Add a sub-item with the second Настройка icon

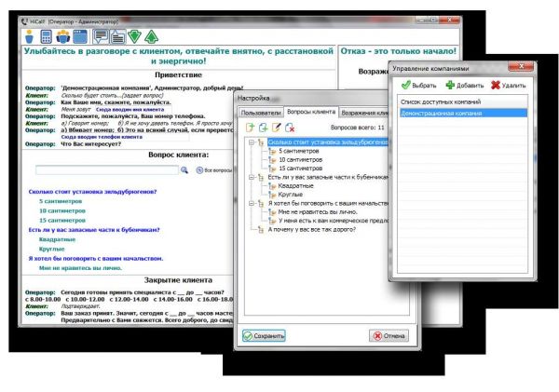tap(263, 128)
